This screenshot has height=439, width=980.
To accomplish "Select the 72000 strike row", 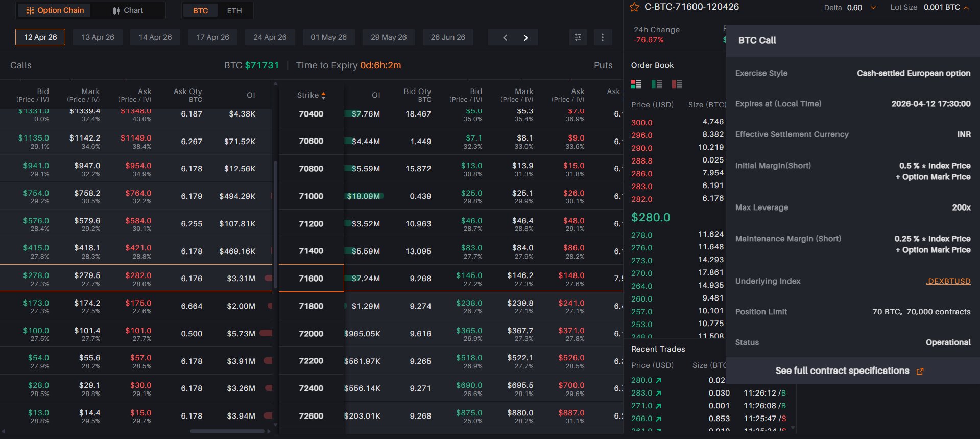I will (x=311, y=334).
